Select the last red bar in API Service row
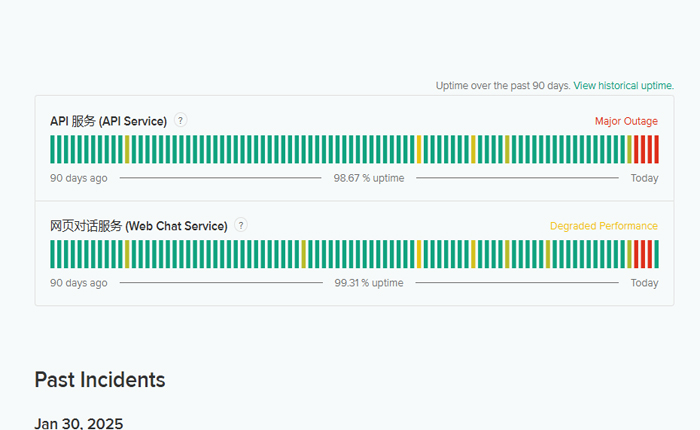 656,149
